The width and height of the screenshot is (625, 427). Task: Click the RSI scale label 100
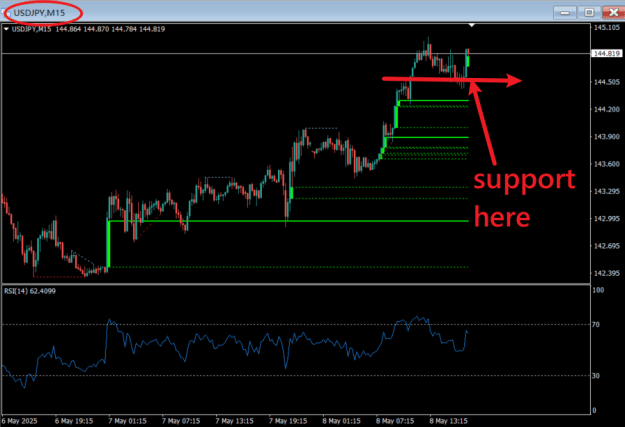pos(598,290)
